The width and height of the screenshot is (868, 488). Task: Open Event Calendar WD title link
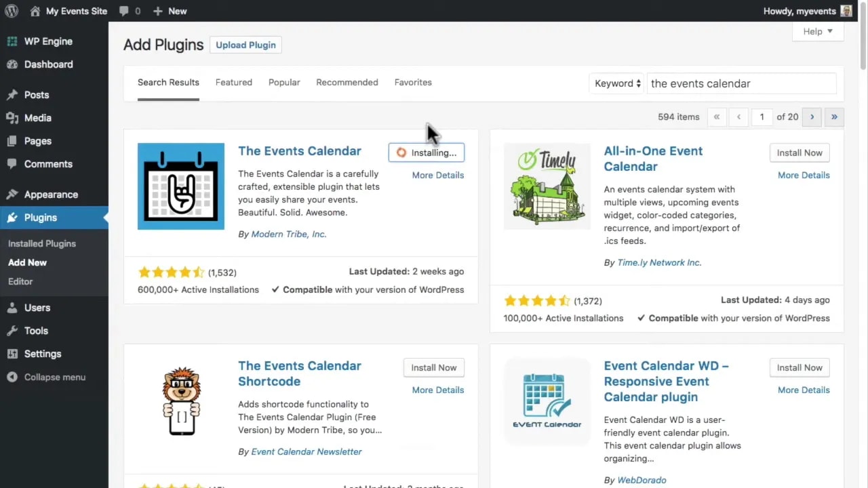666,381
